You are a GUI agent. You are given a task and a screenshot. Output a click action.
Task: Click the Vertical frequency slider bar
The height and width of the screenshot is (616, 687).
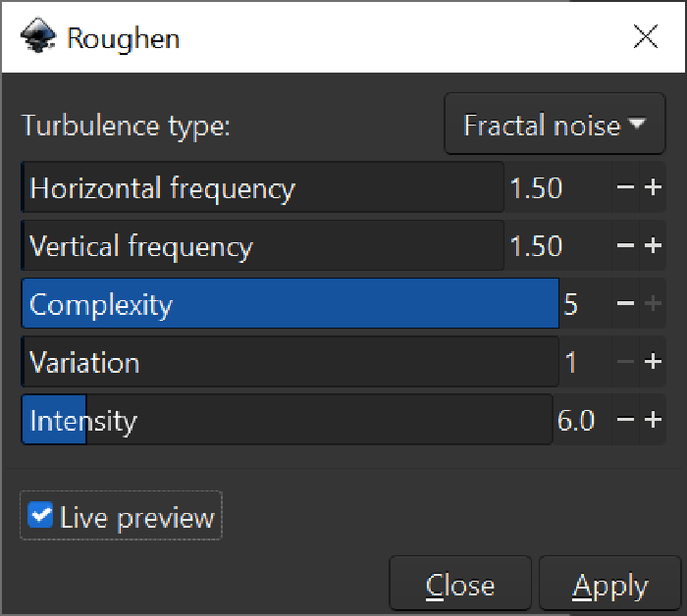point(262,245)
